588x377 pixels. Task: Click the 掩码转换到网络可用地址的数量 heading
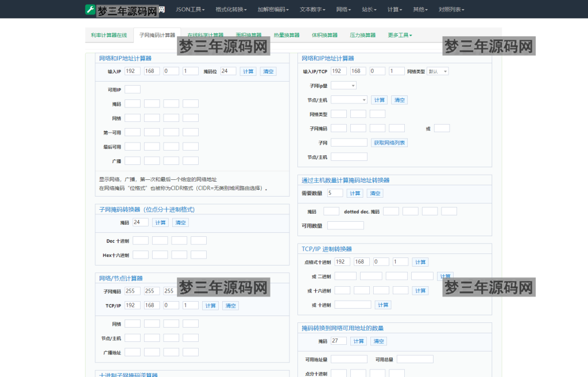pyautogui.click(x=342, y=328)
